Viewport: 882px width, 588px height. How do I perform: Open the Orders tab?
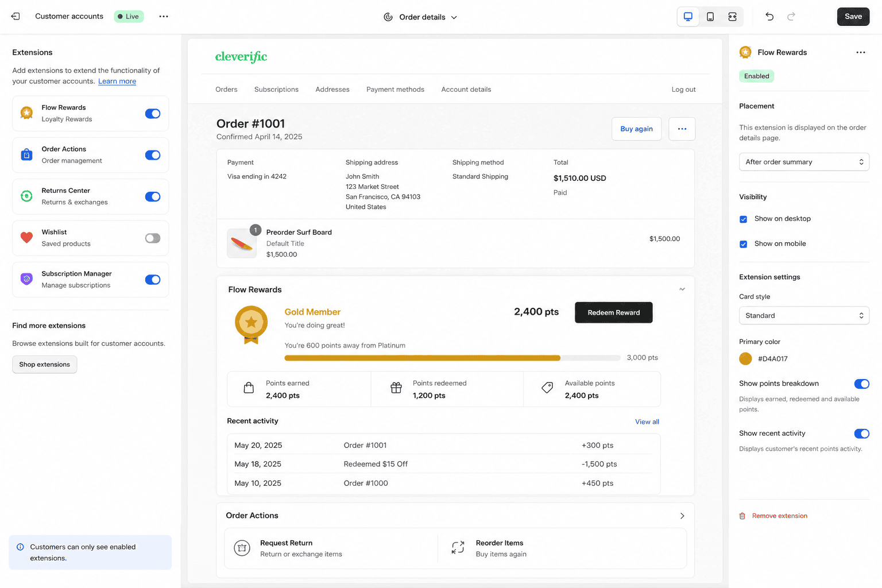pos(226,90)
